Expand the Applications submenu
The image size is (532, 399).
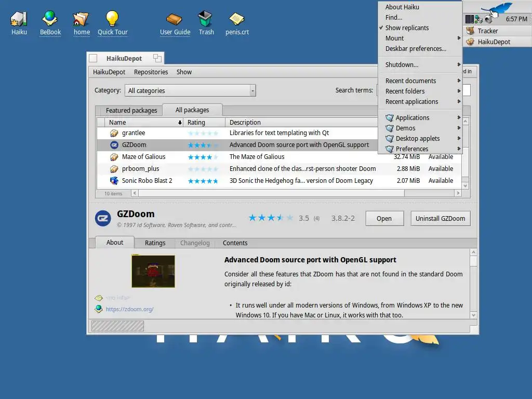click(x=420, y=118)
